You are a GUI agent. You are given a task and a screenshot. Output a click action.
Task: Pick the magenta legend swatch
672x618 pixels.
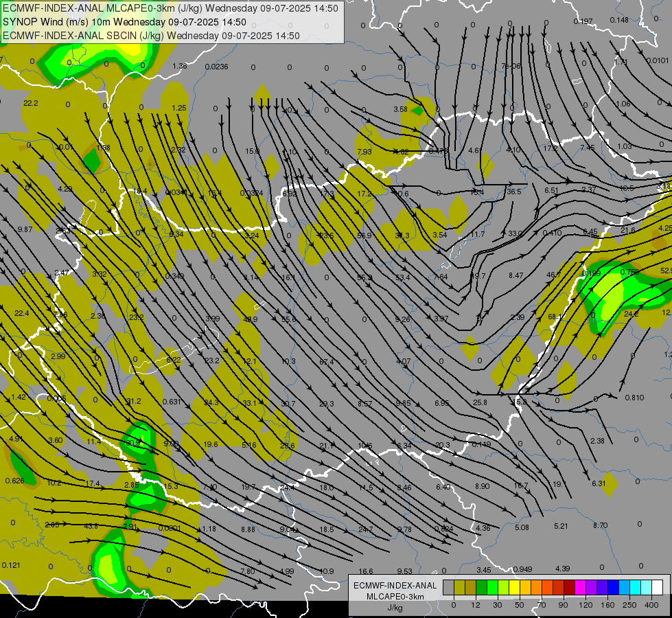click(580, 587)
